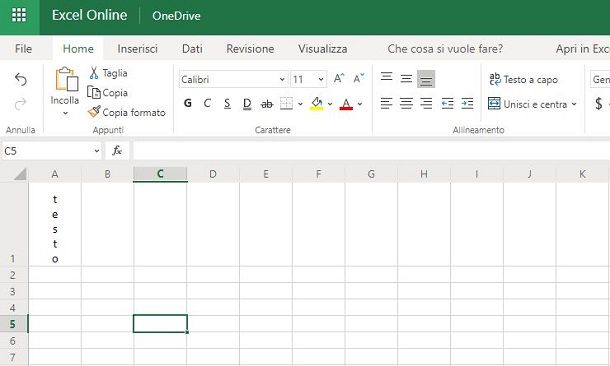Select column A header
This screenshot has height=366, width=610.
55,174
